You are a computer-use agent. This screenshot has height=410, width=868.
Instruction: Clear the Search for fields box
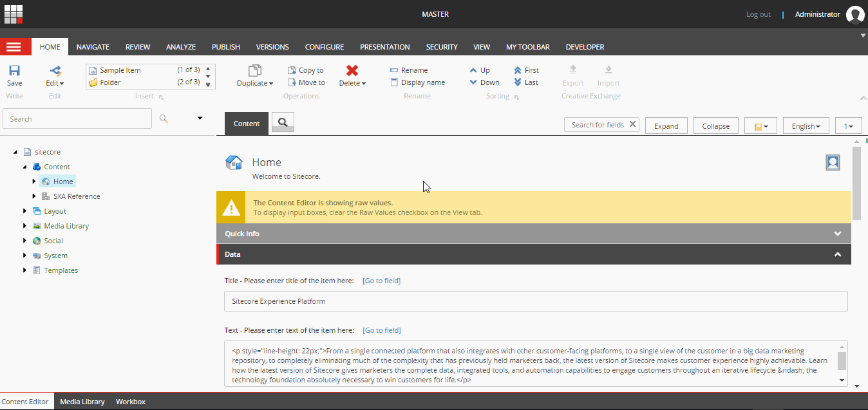coord(633,124)
